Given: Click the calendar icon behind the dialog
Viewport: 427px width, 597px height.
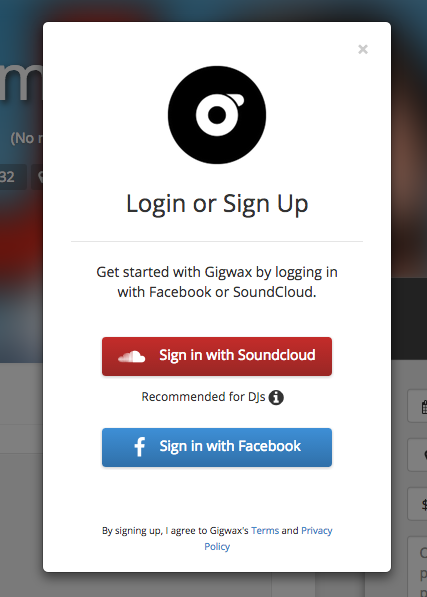Looking at the screenshot, I should pos(424,406).
